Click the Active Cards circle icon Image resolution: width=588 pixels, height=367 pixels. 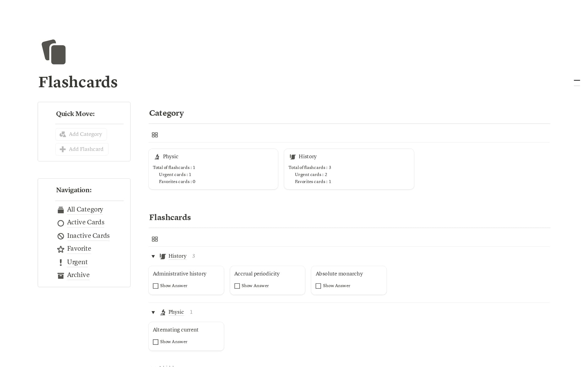click(x=60, y=223)
